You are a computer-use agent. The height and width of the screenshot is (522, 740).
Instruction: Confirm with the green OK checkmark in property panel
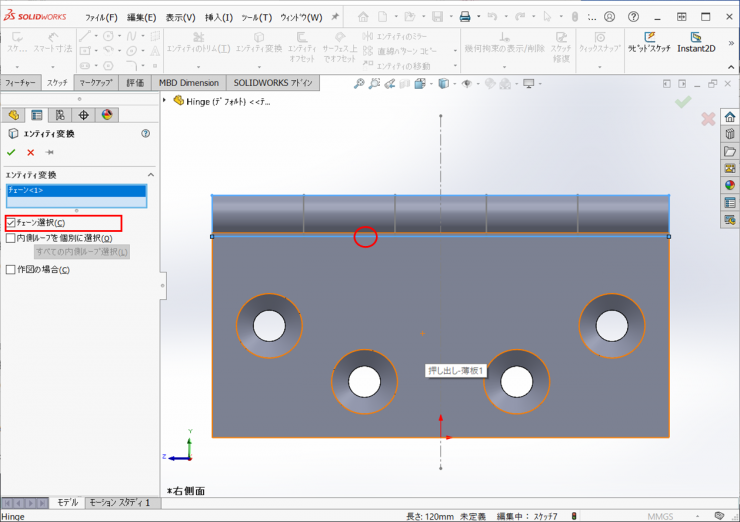click(x=11, y=152)
